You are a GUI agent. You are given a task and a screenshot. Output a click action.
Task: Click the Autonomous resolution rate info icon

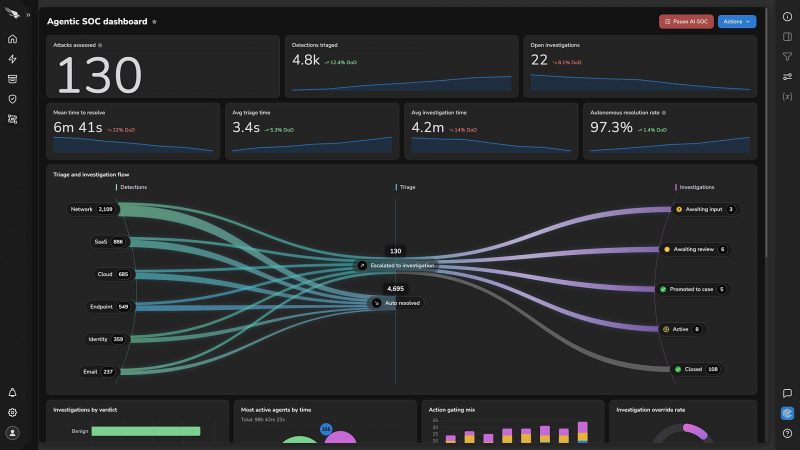[664, 113]
